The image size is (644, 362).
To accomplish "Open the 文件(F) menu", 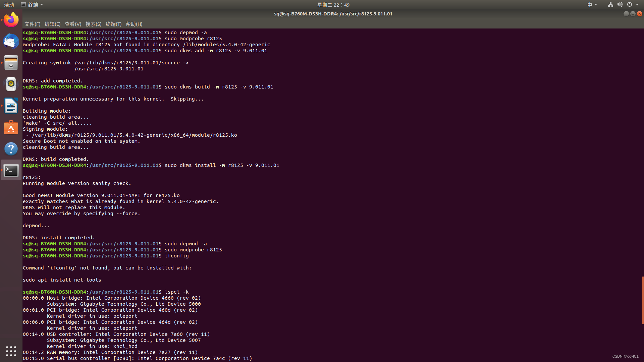I will click(x=32, y=24).
